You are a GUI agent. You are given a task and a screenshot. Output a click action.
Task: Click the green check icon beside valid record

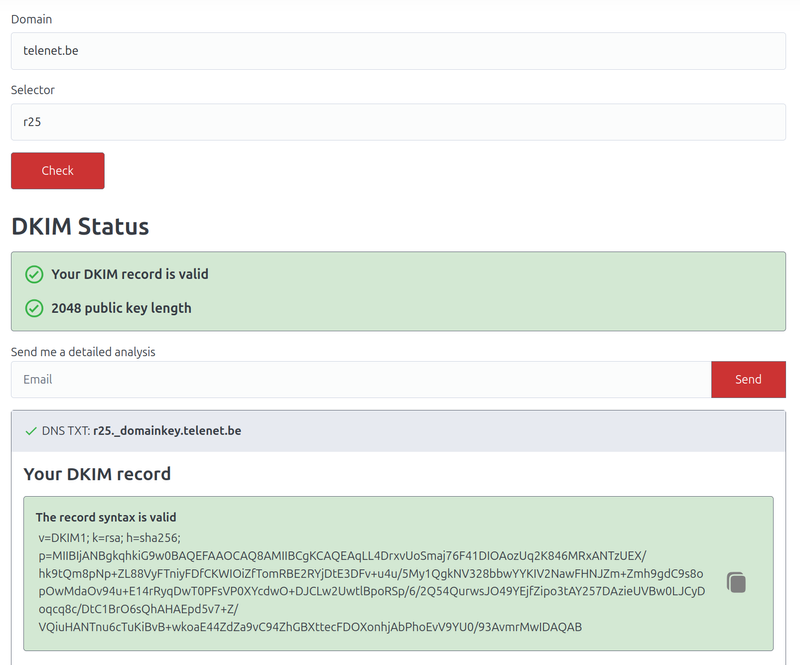[34, 274]
